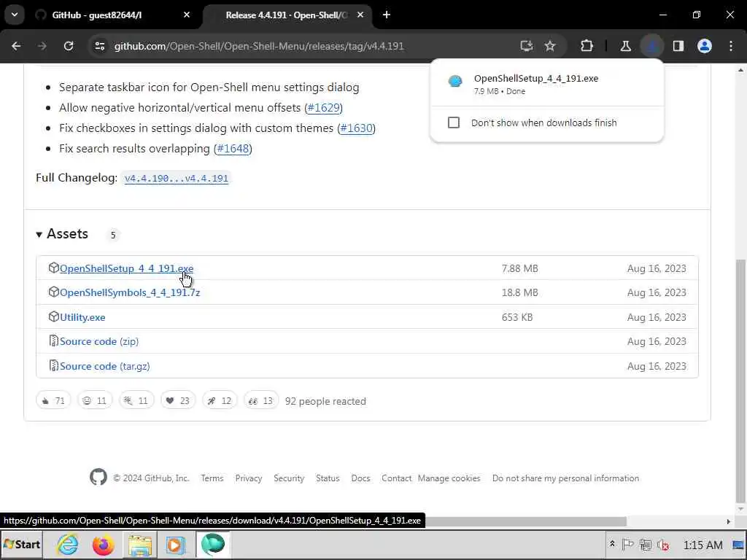
Task: Open a new browser tab
Action: 387,15
